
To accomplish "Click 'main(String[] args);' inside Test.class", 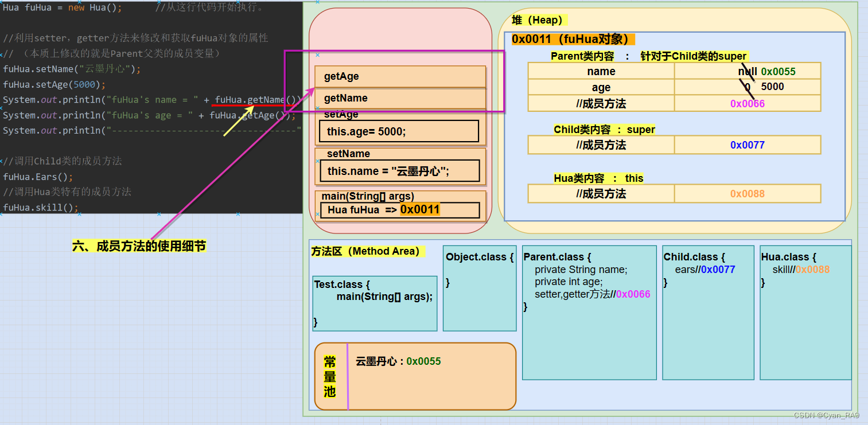I will (x=384, y=297).
